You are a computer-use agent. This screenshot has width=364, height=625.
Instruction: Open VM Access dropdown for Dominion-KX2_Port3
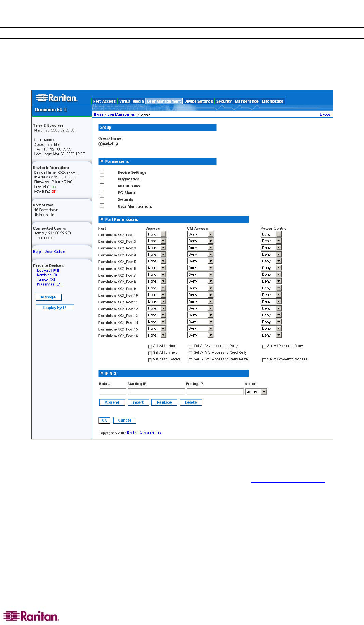point(200,248)
